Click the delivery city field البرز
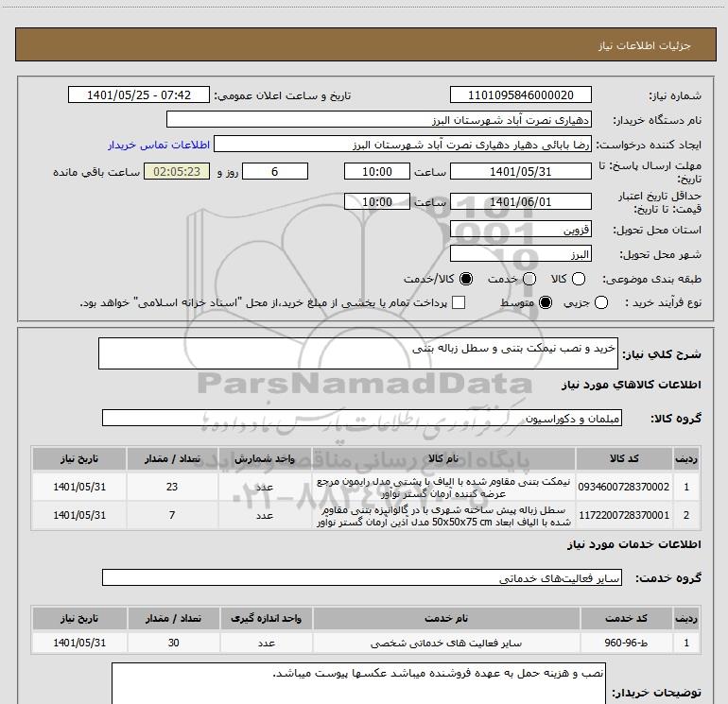Image resolution: width=728 pixels, height=704 pixels. [x=520, y=254]
